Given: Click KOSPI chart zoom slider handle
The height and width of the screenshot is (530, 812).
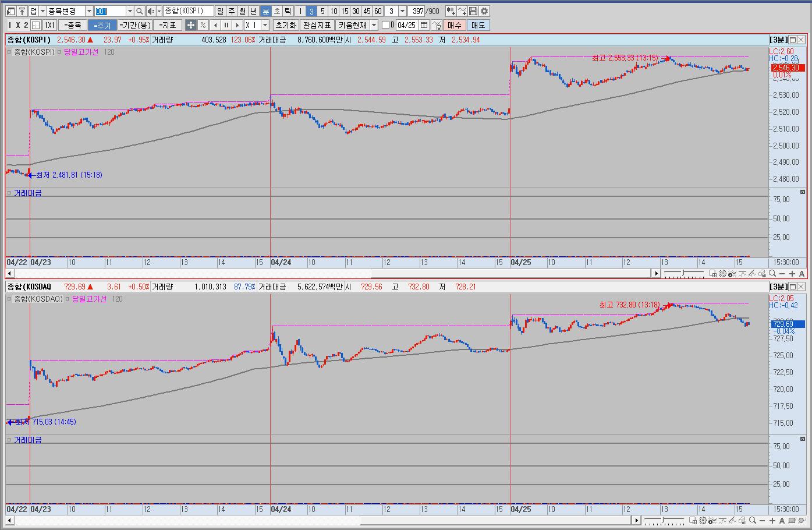Looking at the screenshot, I should coord(683,273).
